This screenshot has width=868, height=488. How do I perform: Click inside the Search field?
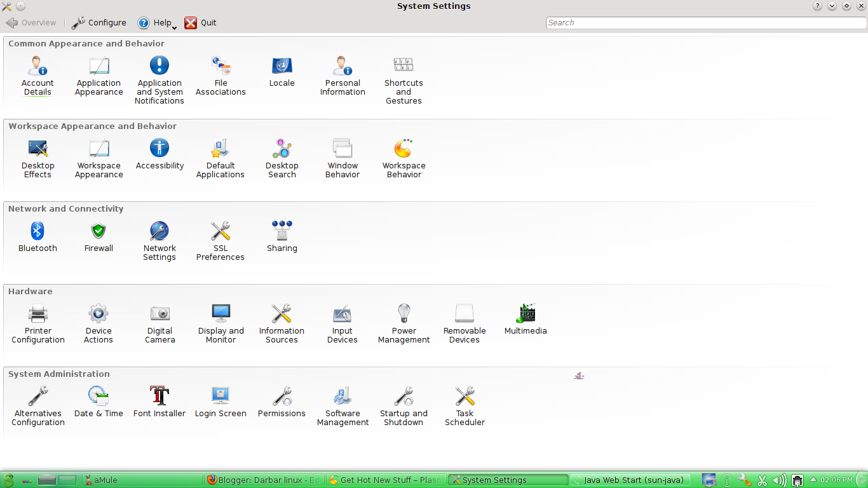(705, 22)
